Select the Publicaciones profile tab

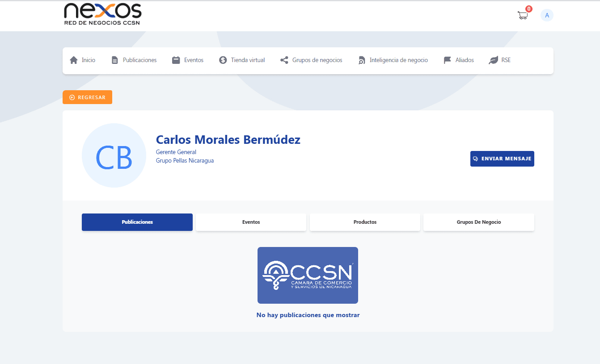137,222
